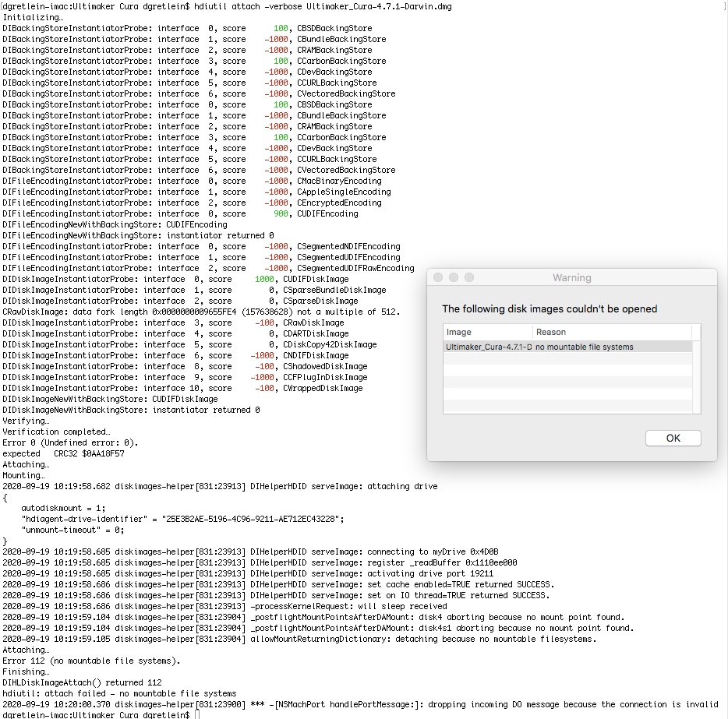Click 'CDiskCopy42DiskImage' in the terminal output
The height and width of the screenshot is (719, 728).
tap(330, 344)
